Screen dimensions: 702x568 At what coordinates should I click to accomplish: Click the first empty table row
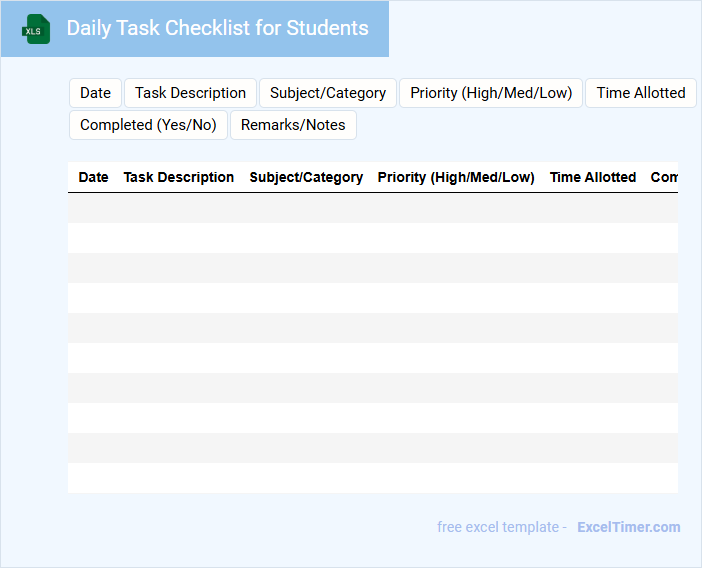tap(372, 208)
